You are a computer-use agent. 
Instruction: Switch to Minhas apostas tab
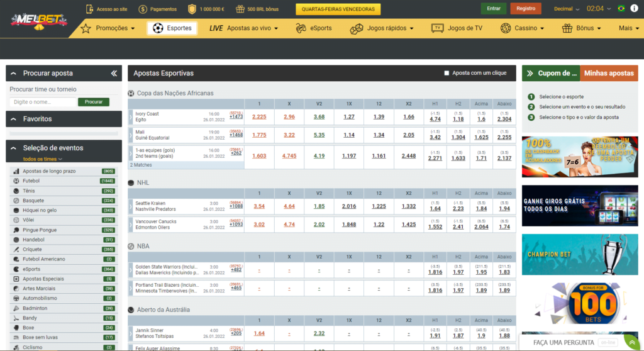coord(608,74)
